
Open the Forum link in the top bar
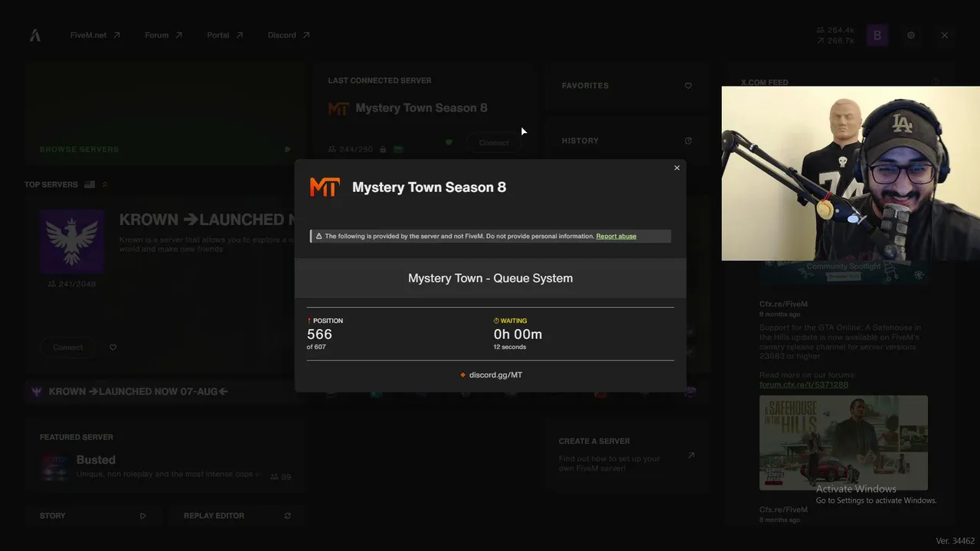point(163,35)
